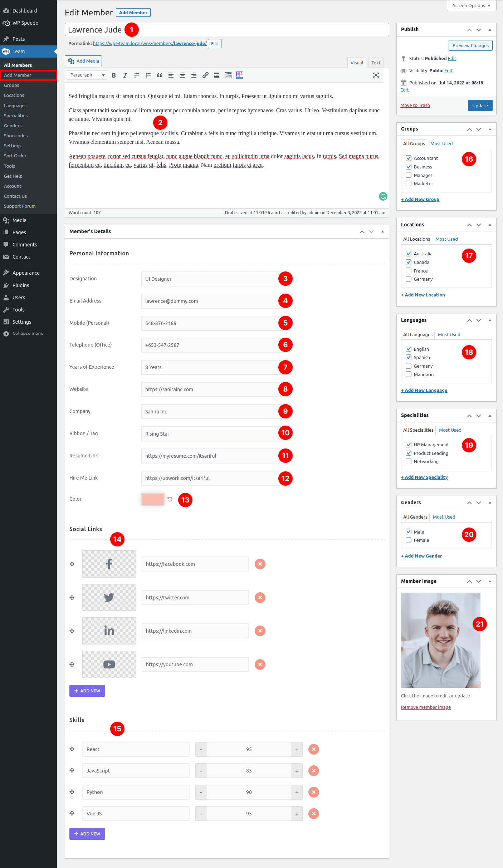503x868 pixels.
Task: Remove the Facebook social link row
Action: click(260, 564)
